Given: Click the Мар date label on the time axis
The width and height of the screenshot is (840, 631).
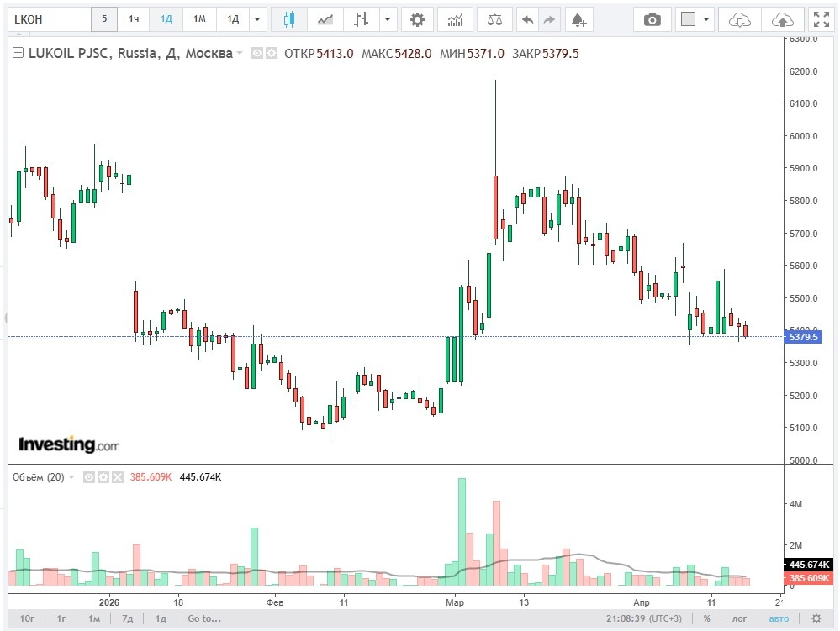Looking at the screenshot, I should click(455, 602).
